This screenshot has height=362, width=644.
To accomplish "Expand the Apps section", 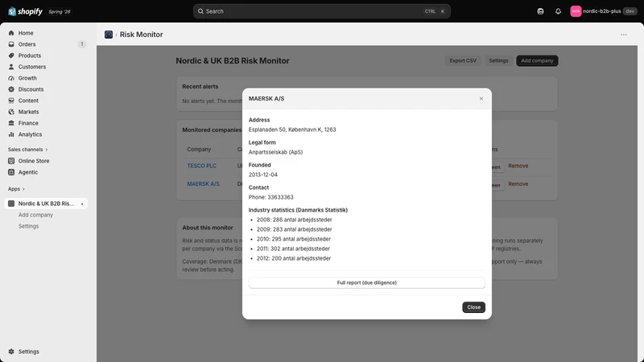I will (16, 189).
